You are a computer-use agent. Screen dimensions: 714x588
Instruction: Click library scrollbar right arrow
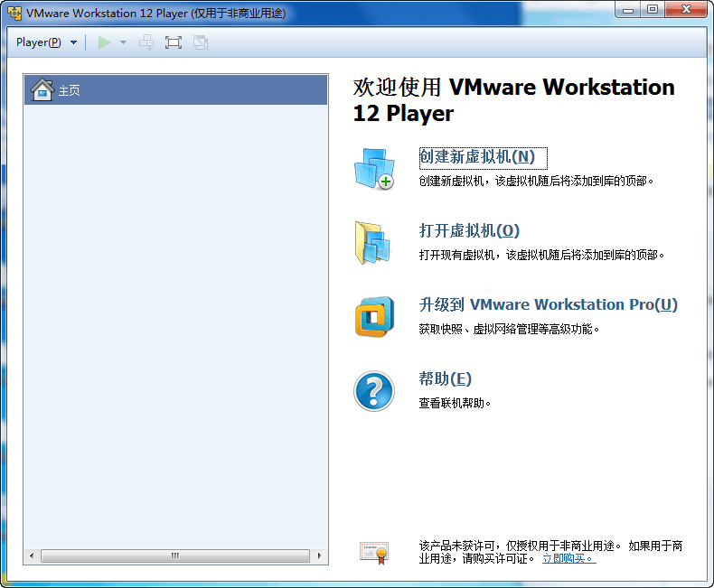point(319,555)
